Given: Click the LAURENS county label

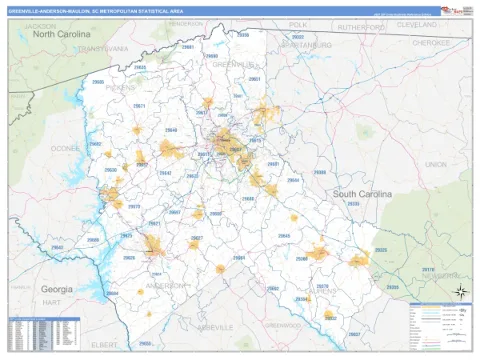Looking at the screenshot, I should 322,291.
